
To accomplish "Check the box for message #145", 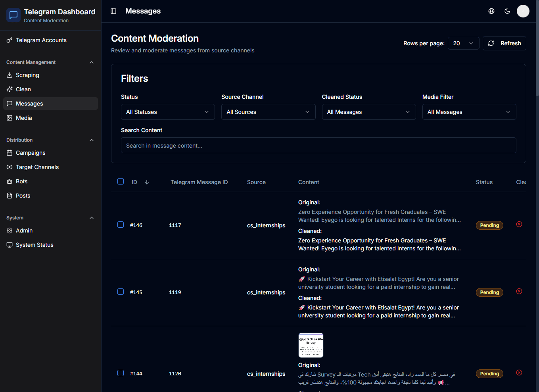I will tap(121, 292).
